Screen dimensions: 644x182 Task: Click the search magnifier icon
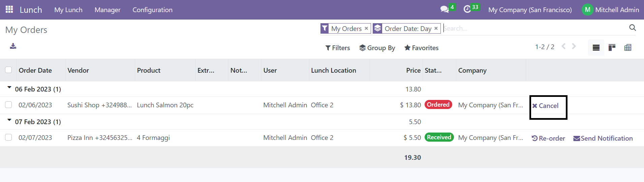633,28
